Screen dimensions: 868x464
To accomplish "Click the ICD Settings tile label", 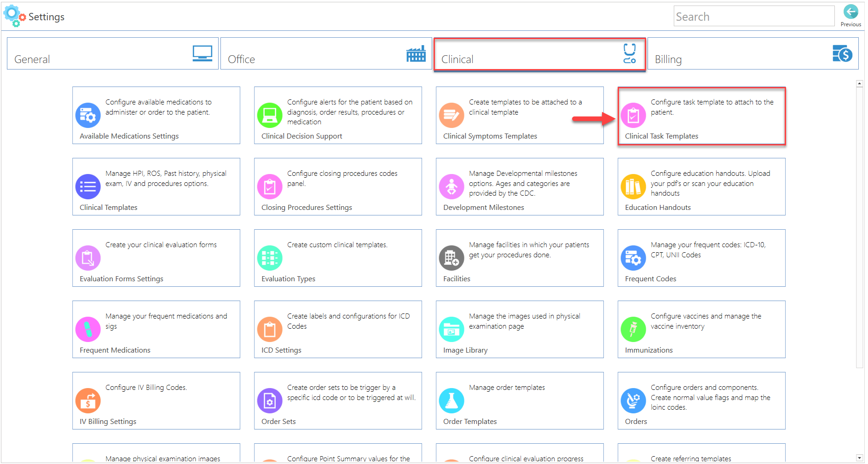I will pos(281,350).
